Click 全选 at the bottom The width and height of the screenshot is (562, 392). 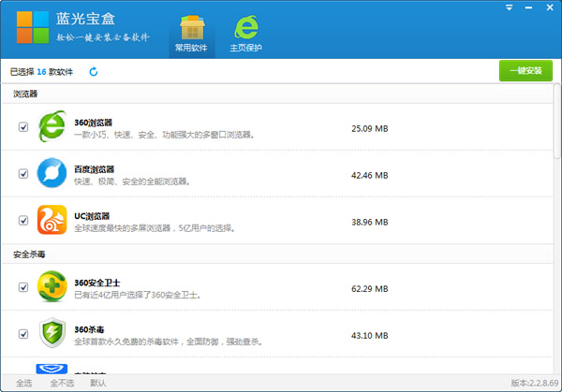pyautogui.click(x=24, y=383)
